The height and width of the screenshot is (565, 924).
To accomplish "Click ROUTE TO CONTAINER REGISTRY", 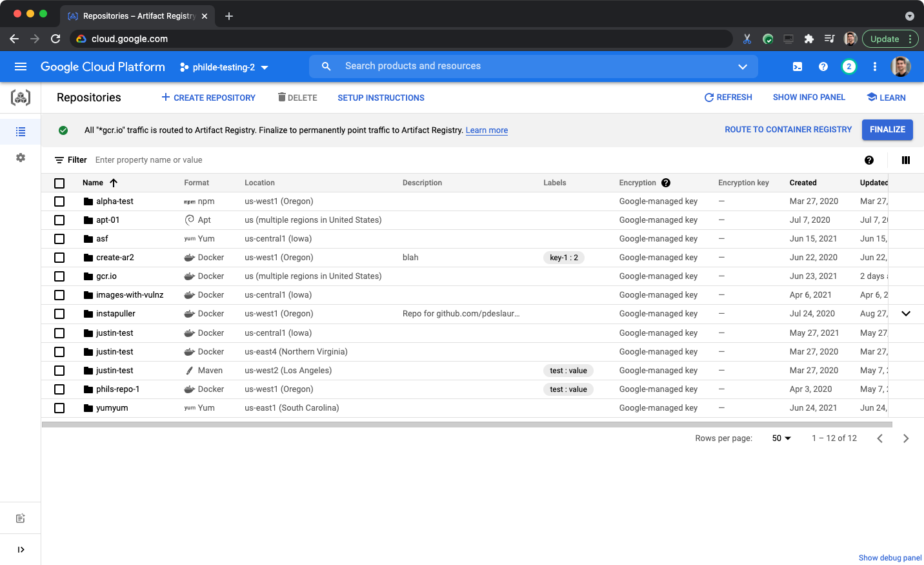I will click(788, 130).
